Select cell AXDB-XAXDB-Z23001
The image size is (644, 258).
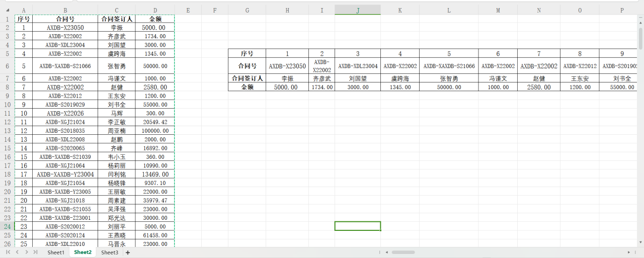[x=65, y=218]
